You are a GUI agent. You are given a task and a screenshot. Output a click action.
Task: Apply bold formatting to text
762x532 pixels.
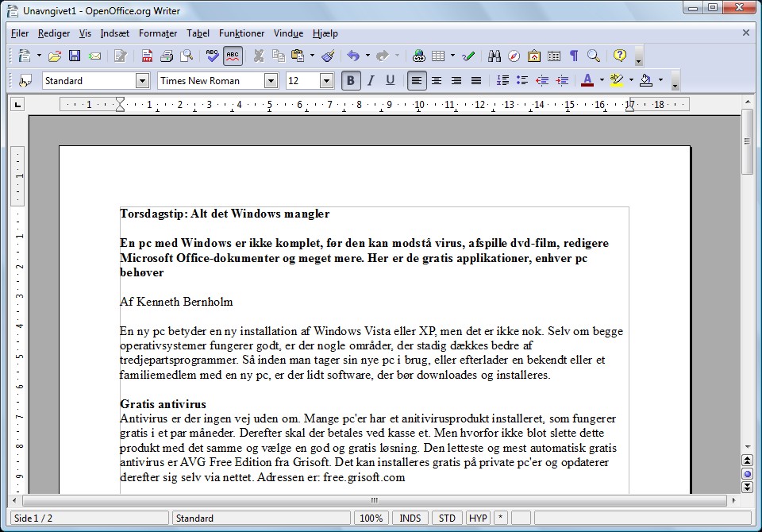coord(350,79)
